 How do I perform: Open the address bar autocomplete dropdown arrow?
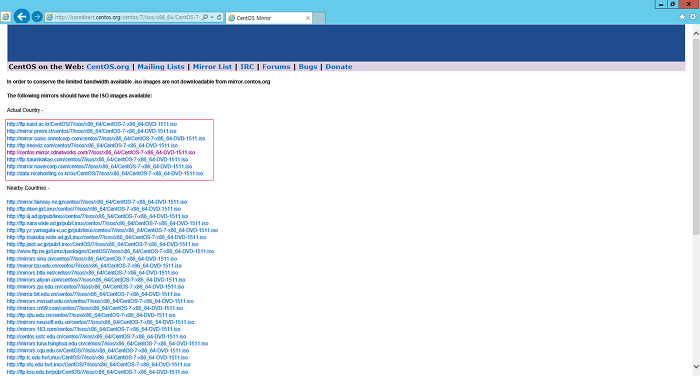point(212,17)
